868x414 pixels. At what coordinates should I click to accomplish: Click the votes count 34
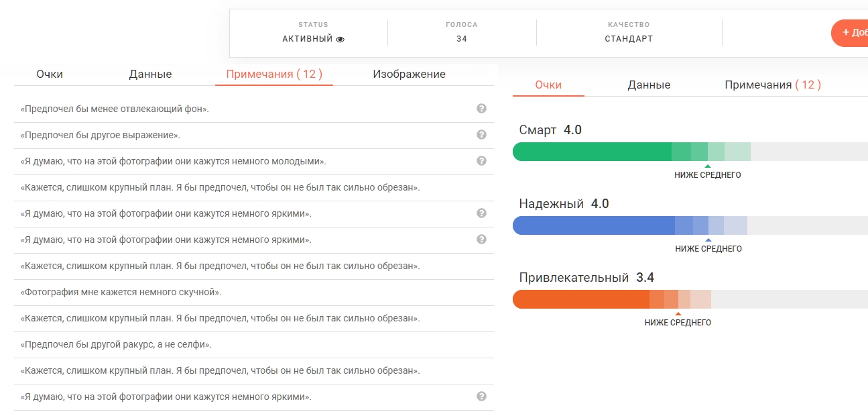click(462, 39)
